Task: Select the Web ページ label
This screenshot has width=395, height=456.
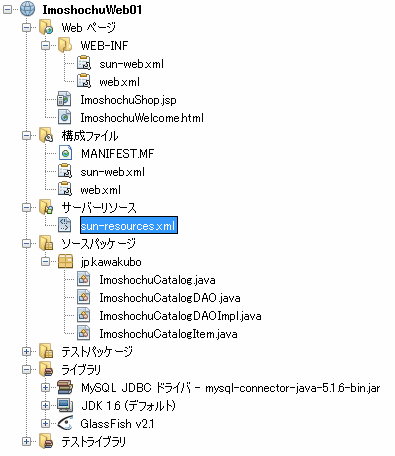Action: click(x=88, y=28)
